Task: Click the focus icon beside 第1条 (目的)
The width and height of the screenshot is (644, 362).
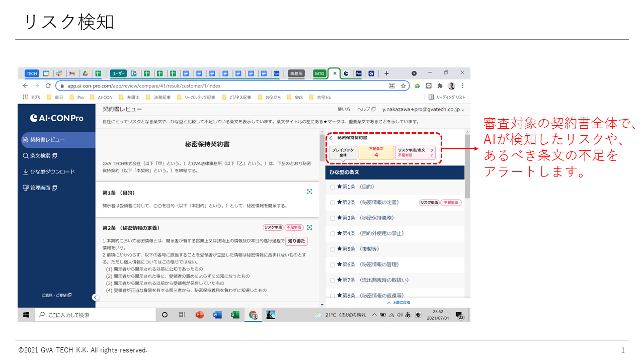Action: (309, 192)
